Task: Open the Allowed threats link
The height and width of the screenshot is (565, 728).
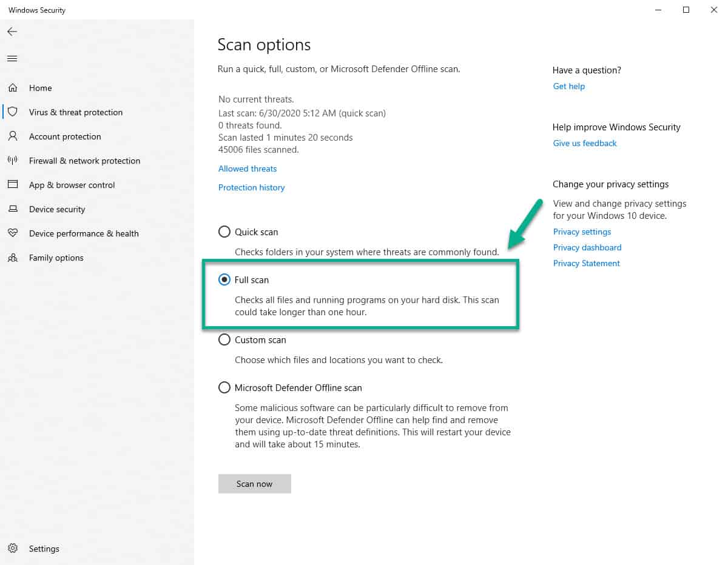Action: click(x=248, y=169)
